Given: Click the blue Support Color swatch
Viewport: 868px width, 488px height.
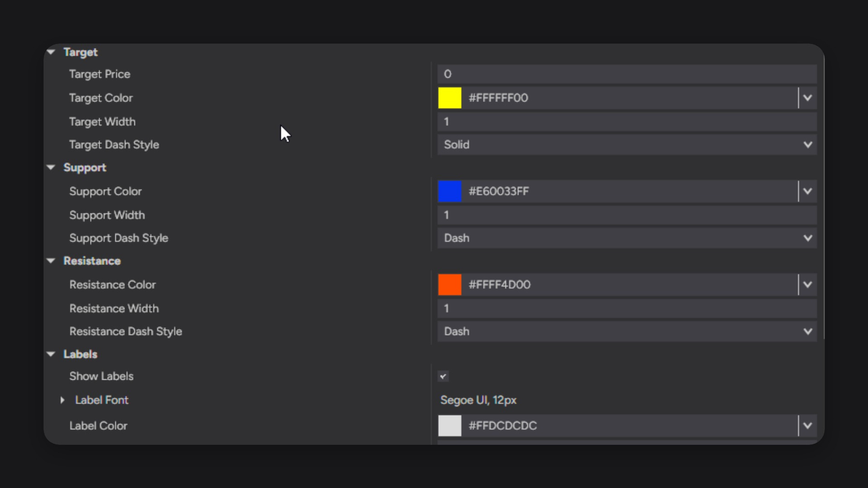Looking at the screenshot, I should [450, 191].
